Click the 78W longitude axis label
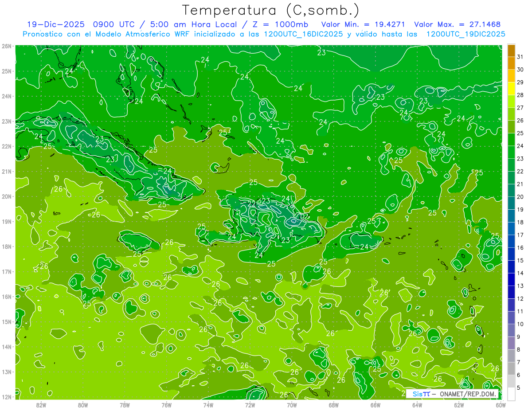This screenshot has width=532, height=411. point(125,405)
